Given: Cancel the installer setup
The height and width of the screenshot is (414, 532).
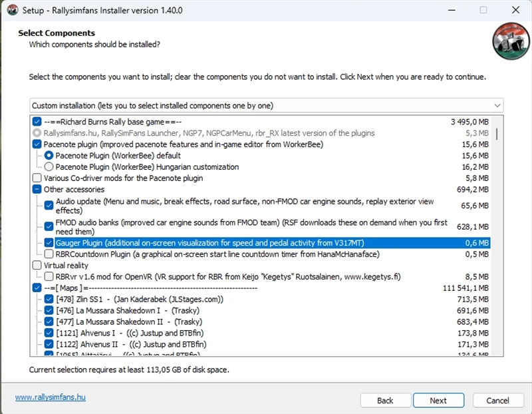Looking at the screenshot, I should point(497,401).
